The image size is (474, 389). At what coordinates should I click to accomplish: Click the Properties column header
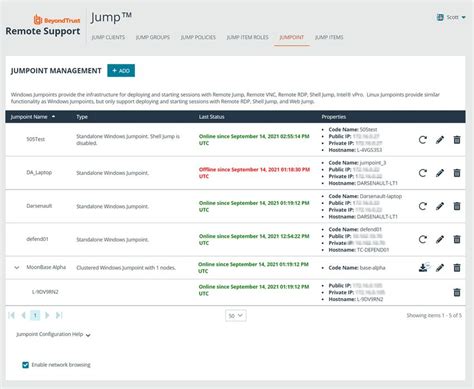pos(334,117)
